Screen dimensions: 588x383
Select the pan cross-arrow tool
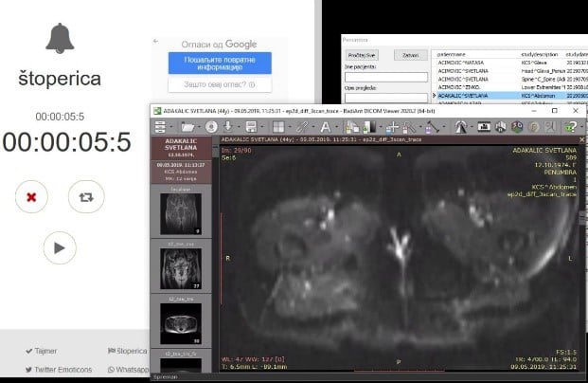coord(392,127)
